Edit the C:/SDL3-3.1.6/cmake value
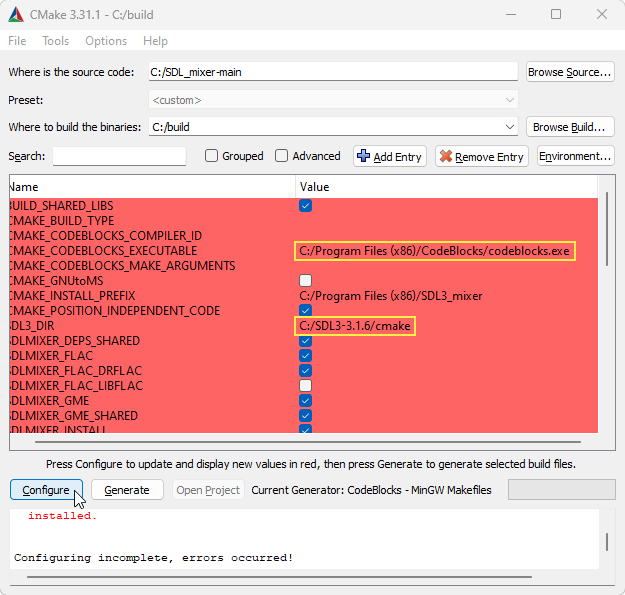625x595 pixels. pos(355,326)
